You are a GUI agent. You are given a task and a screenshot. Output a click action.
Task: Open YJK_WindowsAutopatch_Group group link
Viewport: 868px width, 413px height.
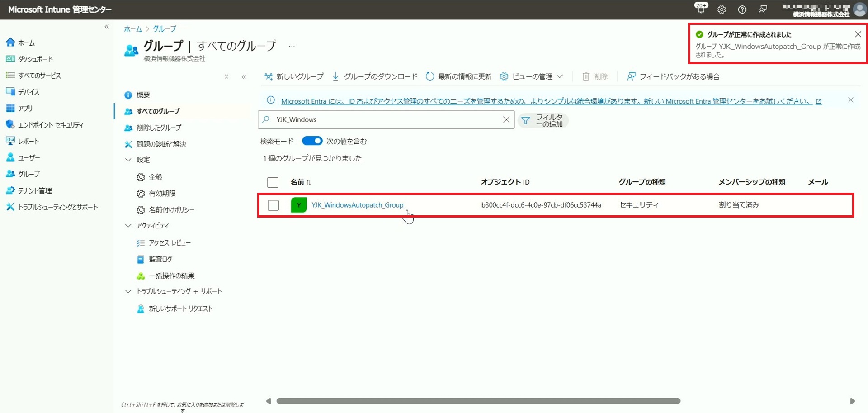(x=357, y=205)
